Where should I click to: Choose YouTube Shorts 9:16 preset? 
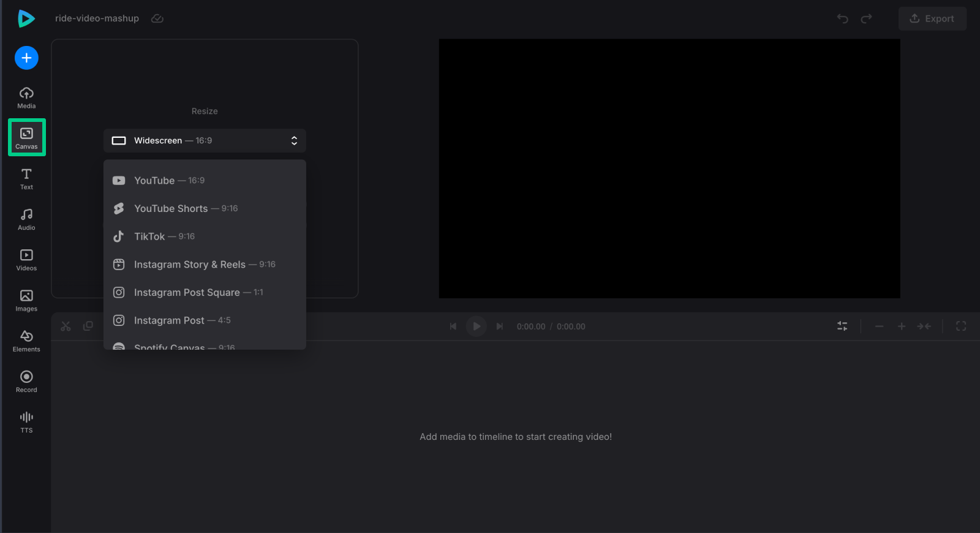click(205, 208)
